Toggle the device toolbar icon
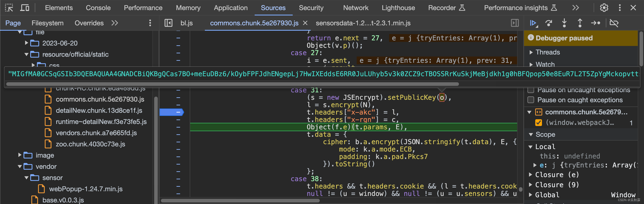The width and height of the screenshot is (644, 204). point(24,8)
